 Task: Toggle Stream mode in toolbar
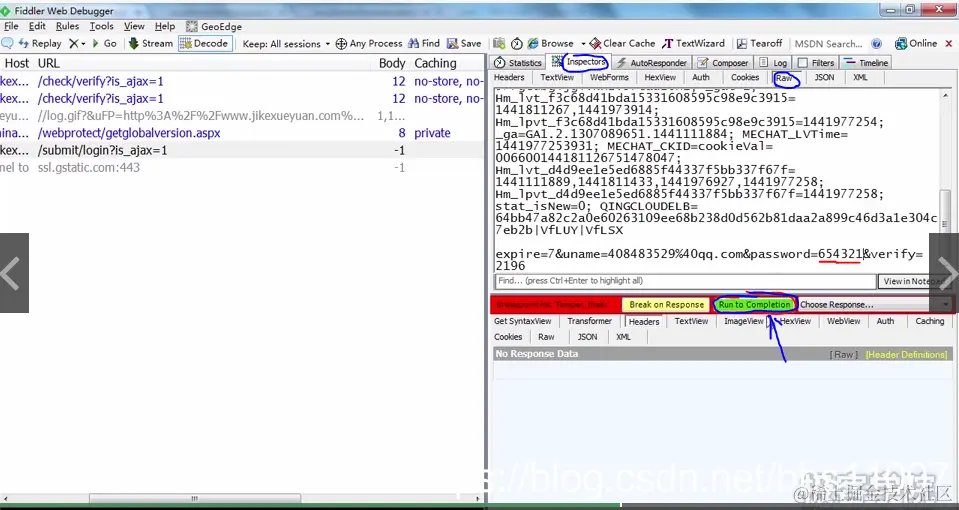[x=150, y=43]
